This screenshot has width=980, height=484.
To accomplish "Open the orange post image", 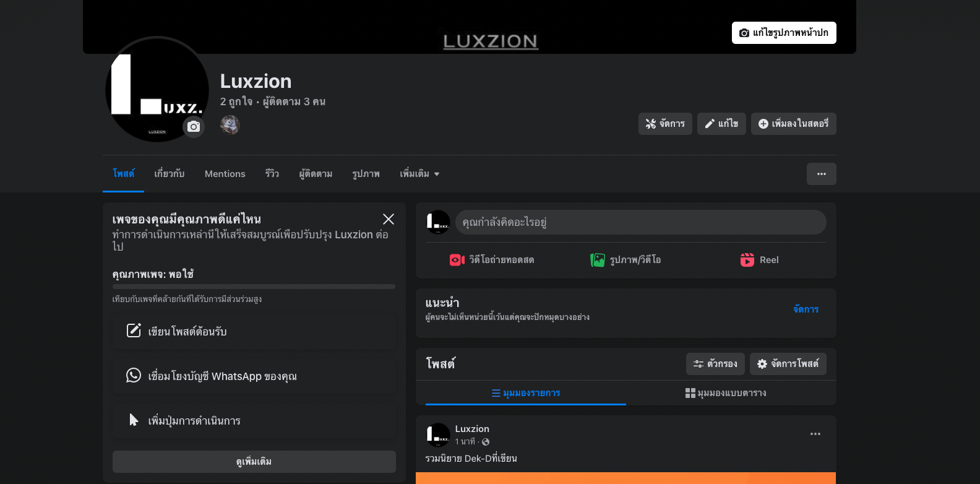I will [625, 478].
